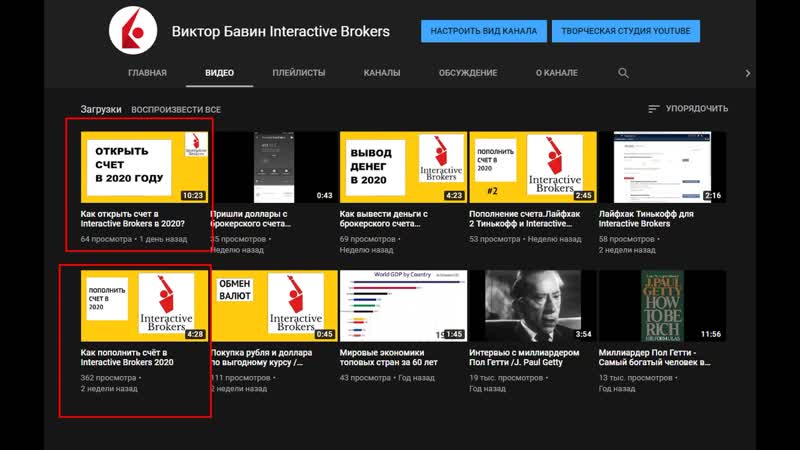
Task: Click title Миллиардер Пол Гетти - Самый богатый человек
Action: tap(655, 358)
